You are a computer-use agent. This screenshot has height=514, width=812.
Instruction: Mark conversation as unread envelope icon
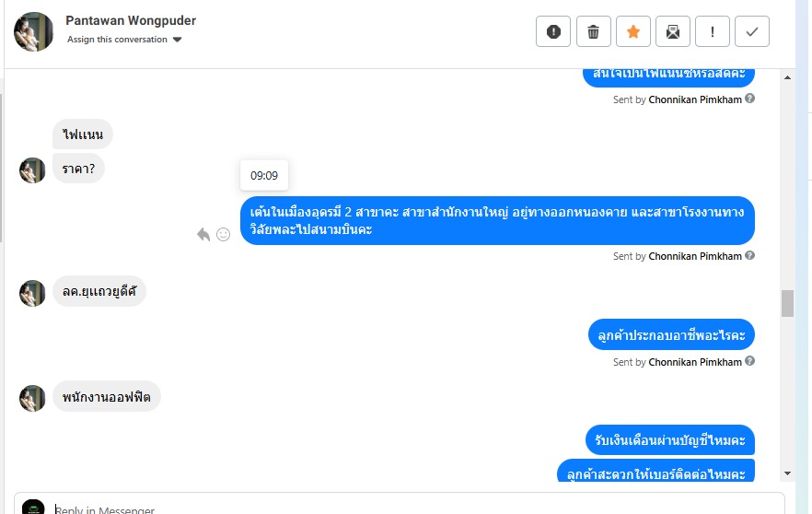click(x=673, y=31)
